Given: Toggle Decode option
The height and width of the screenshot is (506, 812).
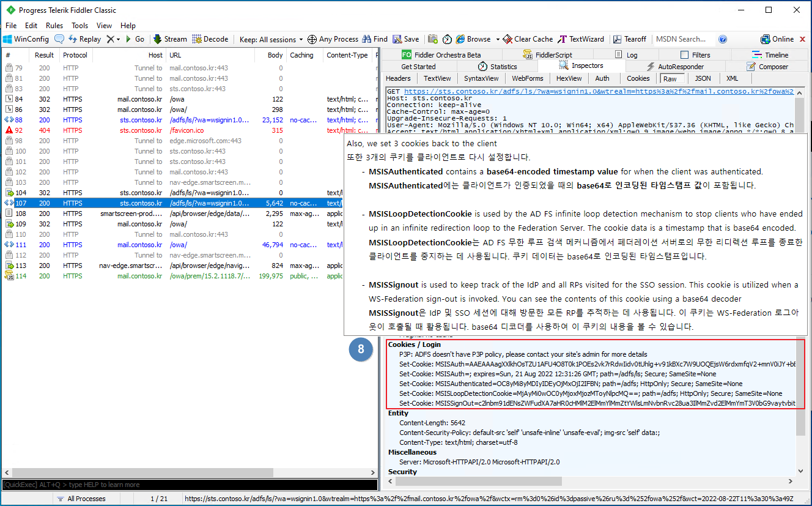Looking at the screenshot, I should 210,39.
